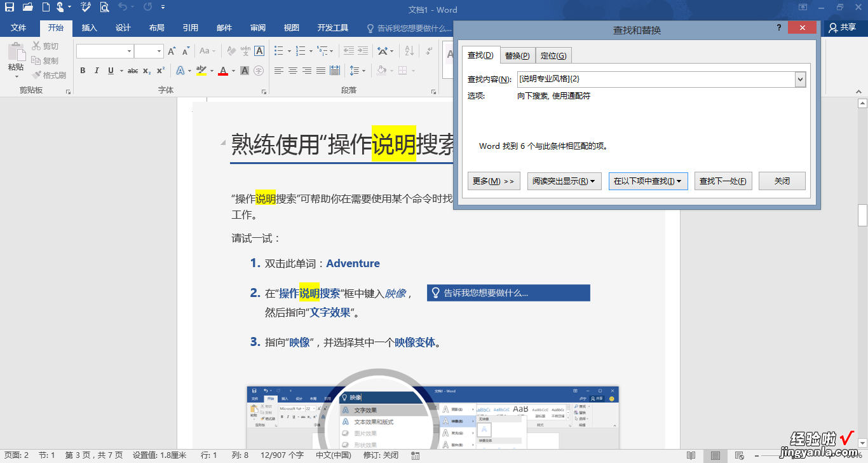Screen dimensions: 868x463
Task: Apply character shading icon
Action: [245, 71]
